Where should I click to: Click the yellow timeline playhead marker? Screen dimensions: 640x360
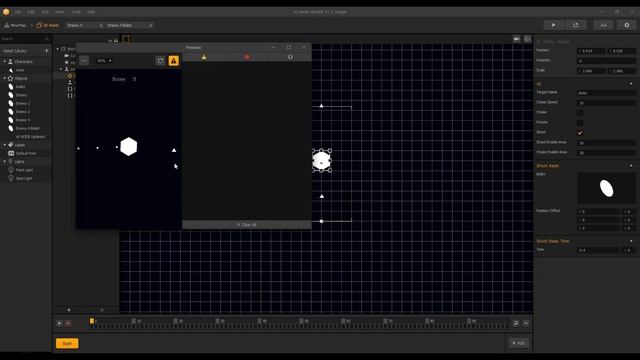click(92, 321)
